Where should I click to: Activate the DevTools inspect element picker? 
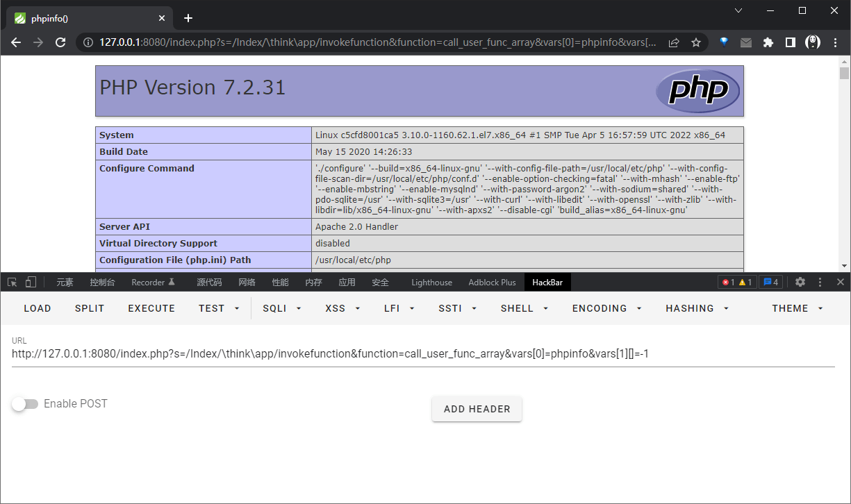click(x=12, y=282)
